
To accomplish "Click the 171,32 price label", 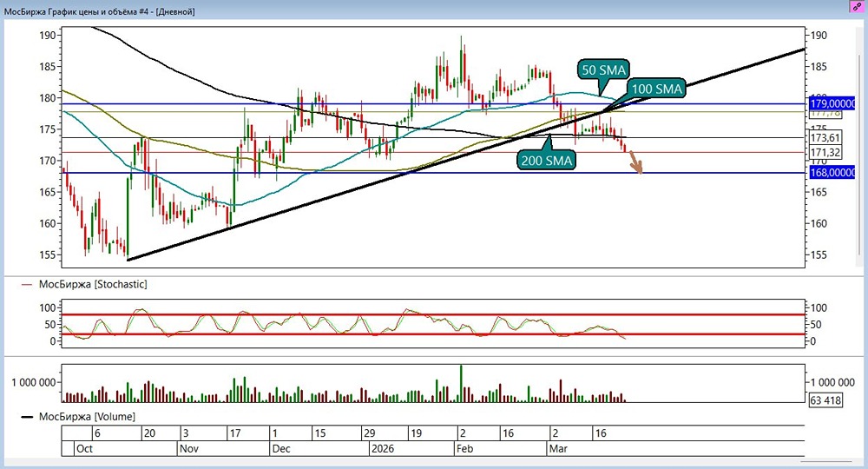I will (x=826, y=152).
